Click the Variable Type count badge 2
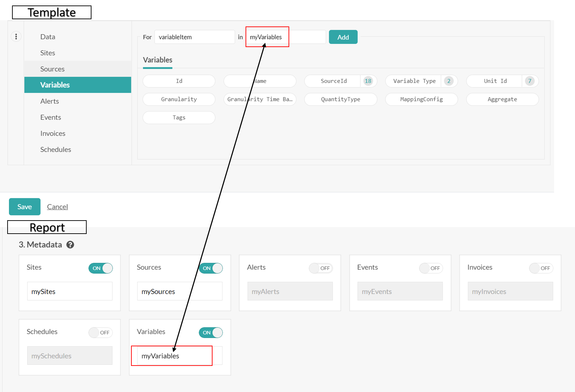The width and height of the screenshot is (575, 392). click(448, 81)
